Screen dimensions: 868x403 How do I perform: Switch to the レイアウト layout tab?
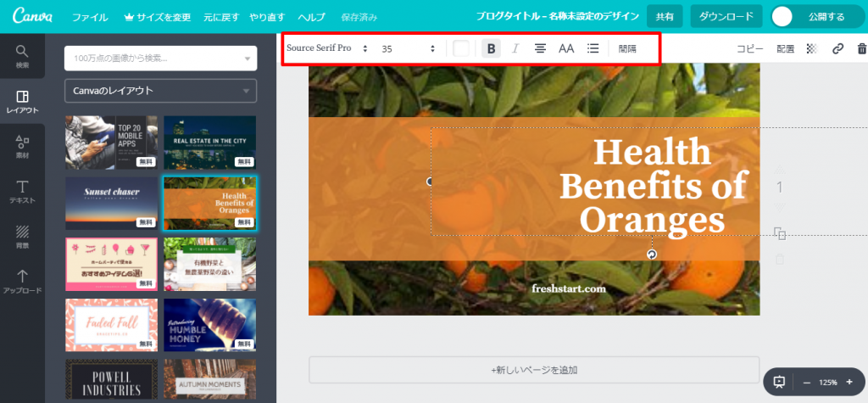click(22, 102)
